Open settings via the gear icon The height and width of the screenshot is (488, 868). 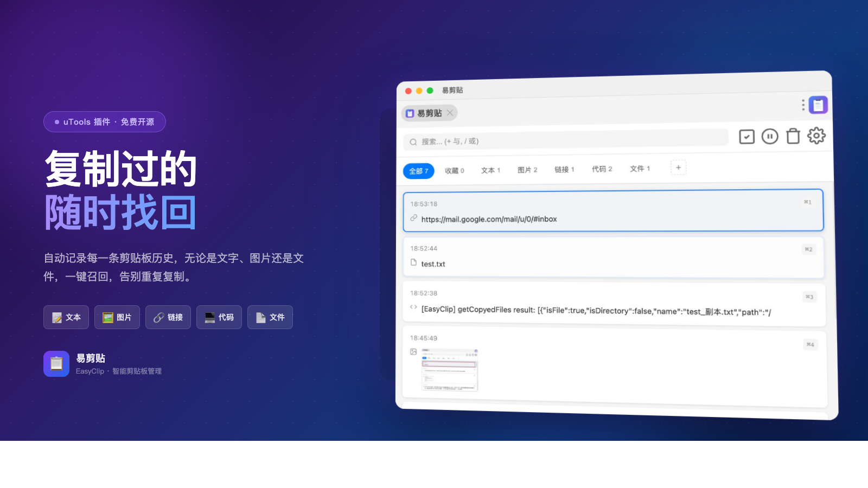coord(816,136)
